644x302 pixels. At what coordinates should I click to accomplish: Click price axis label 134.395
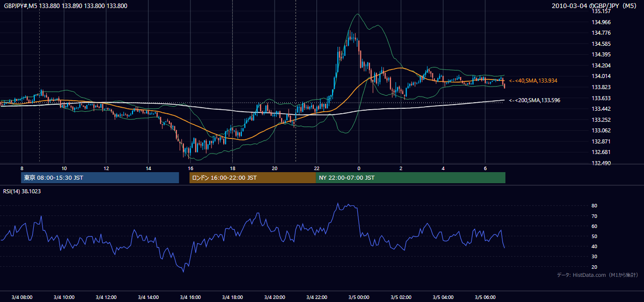(601, 54)
